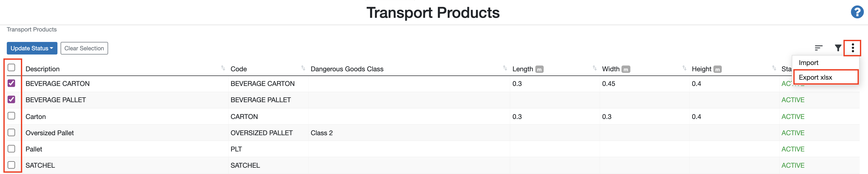
Task: Select the SATCHEL row checkbox
Action: point(12,165)
